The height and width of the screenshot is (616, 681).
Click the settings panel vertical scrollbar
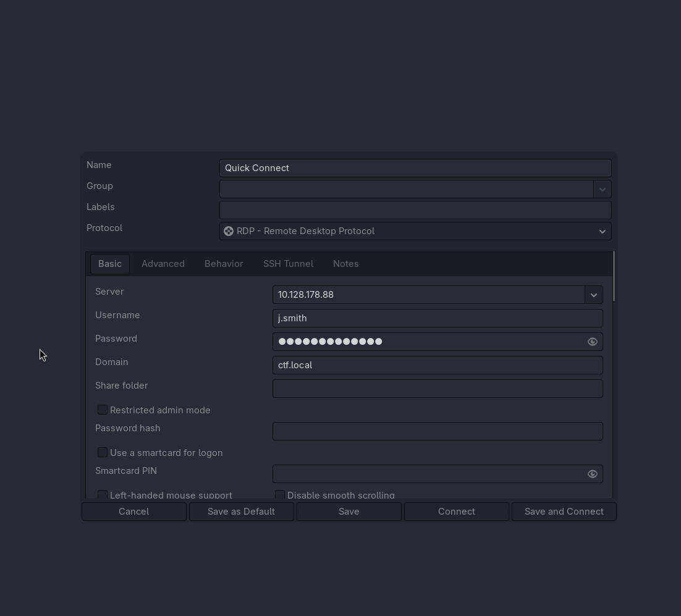(x=614, y=276)
